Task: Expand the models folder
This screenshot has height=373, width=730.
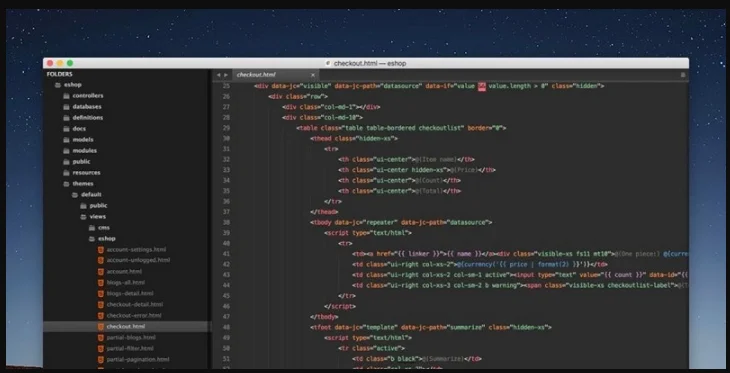Action: (83, 140)
